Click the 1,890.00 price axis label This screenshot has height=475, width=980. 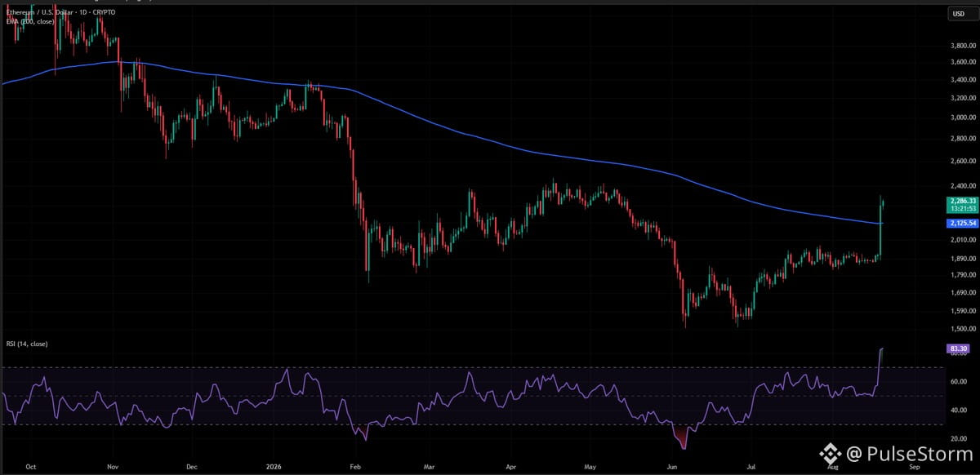(x=962, y=259)
